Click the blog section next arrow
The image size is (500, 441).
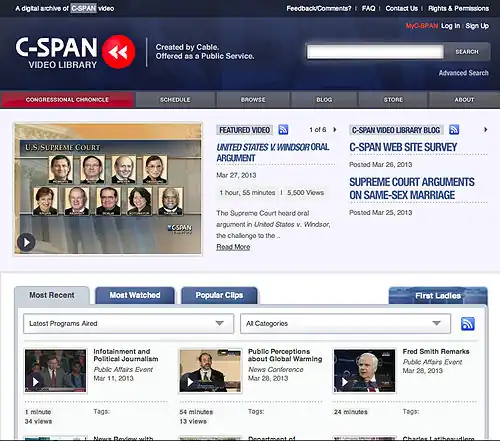click(x=485, y=129)
